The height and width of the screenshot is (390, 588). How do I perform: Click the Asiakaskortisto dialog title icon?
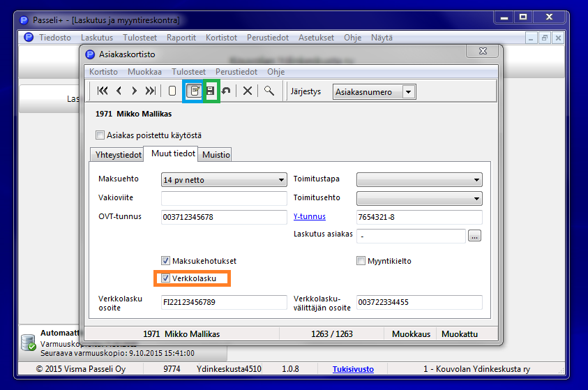point(91,54)
